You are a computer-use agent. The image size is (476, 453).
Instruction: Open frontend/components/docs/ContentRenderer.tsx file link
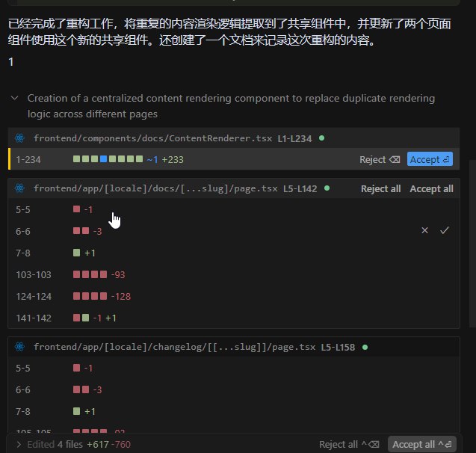point(152,138)
